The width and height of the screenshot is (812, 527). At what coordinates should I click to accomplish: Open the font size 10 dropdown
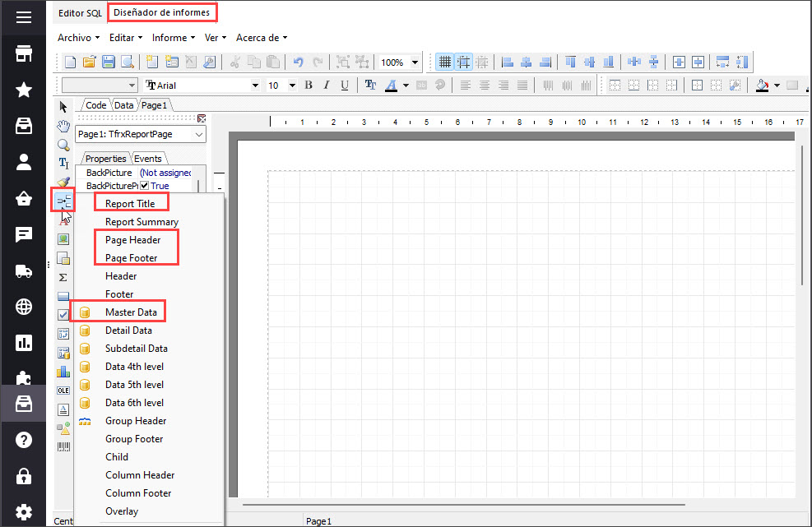[292, 86]
